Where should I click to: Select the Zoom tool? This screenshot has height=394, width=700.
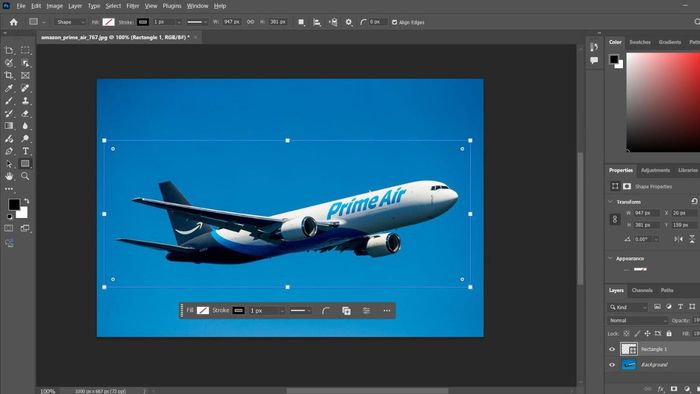pos(25,176)
